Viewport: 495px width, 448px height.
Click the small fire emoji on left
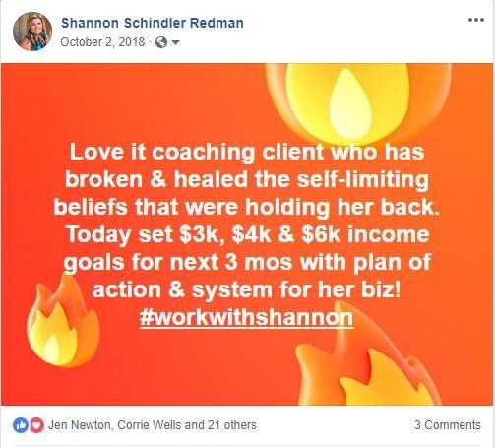[x=62, y=322]
